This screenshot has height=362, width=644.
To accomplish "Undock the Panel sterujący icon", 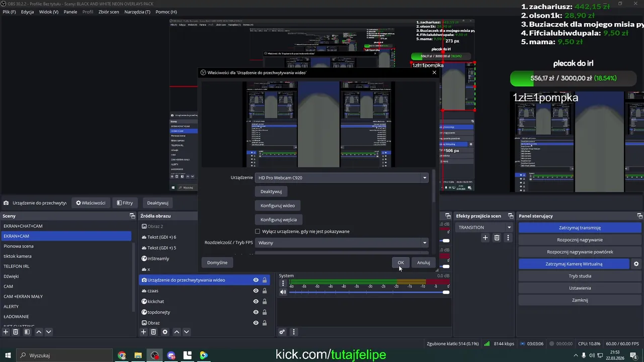I will tap(639, 216).
